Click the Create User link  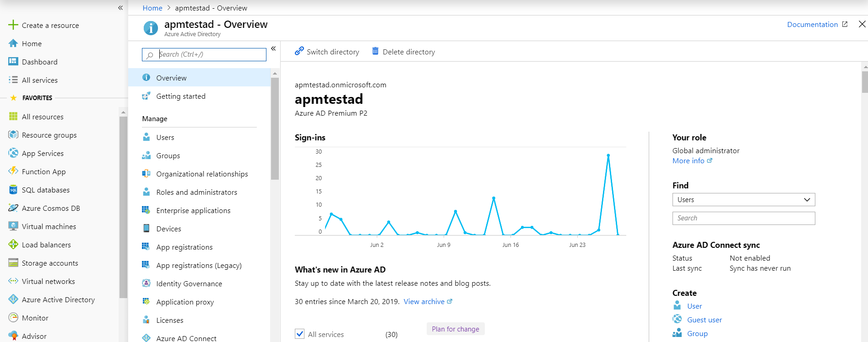click(694, 306)
